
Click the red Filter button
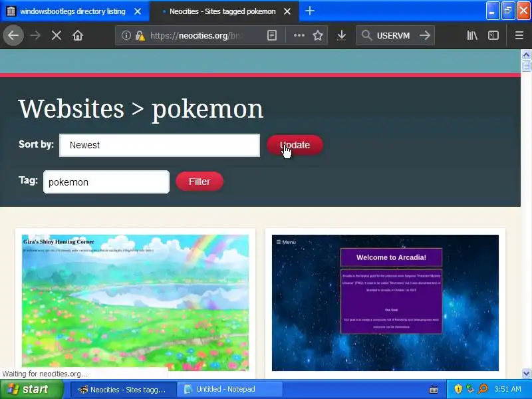click(199, 182)
